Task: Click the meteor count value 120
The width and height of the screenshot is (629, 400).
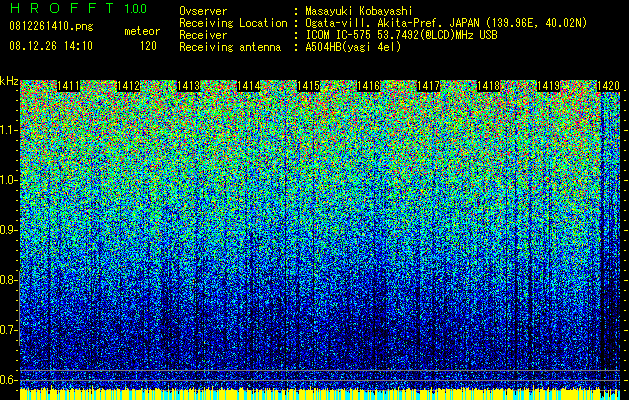Action: tap(148, 46)
